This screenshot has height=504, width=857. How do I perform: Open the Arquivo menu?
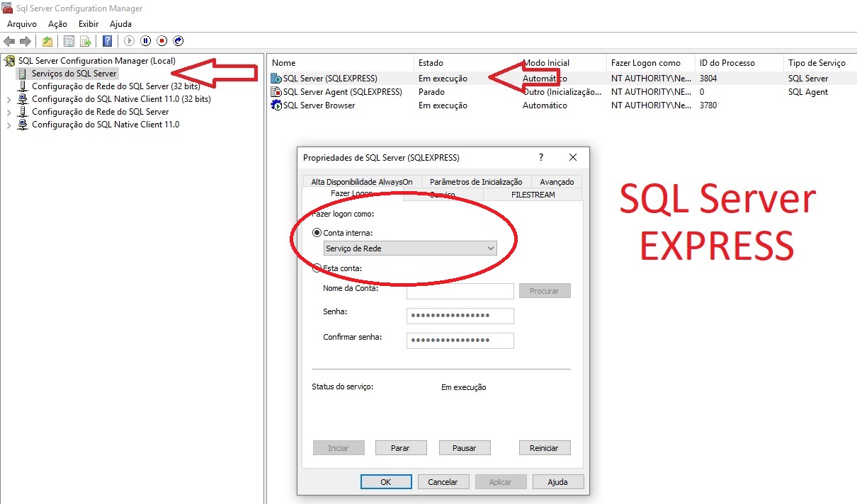pos(22,24)
